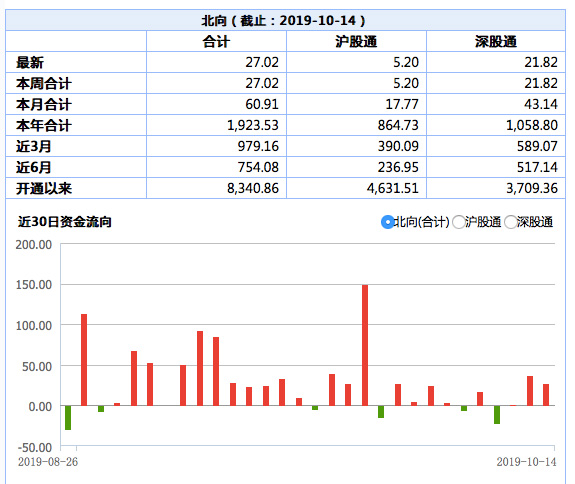Click the 17.77 value
575x484 pixels.
pyautogui.click(x=402, y=104)
